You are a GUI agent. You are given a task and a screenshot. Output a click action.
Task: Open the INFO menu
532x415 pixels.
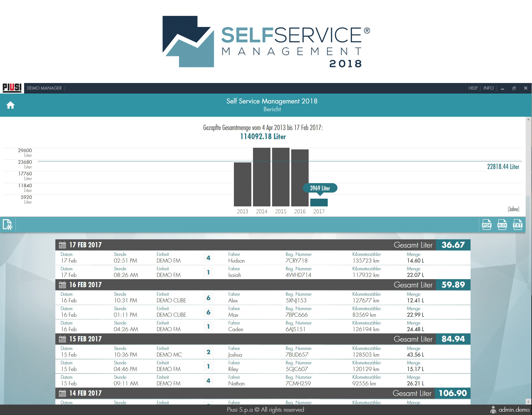point(489,88)
